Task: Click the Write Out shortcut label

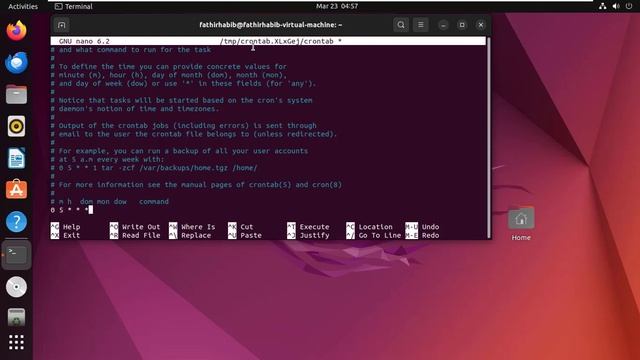Action: (x=141, y=227)
